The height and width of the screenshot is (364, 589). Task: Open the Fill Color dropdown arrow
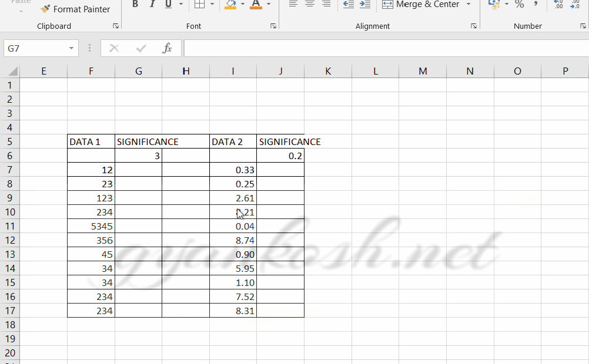coord(242,5)
